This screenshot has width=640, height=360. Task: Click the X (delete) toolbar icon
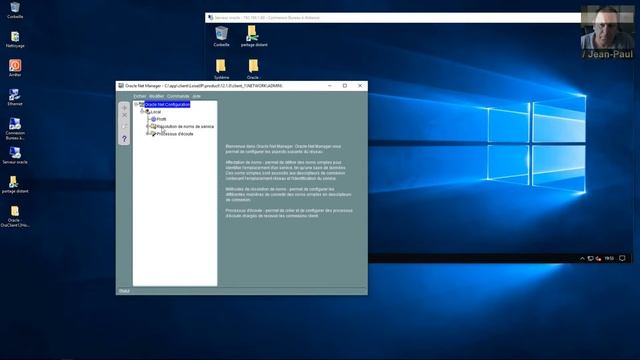[x=124, y=116]
